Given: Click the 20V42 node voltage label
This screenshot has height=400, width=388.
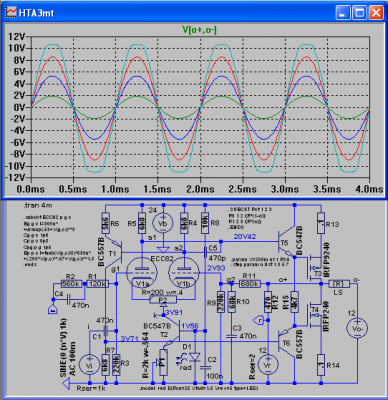Looking at the screenshot, I should pyautogui.click(x=245, y=237).
